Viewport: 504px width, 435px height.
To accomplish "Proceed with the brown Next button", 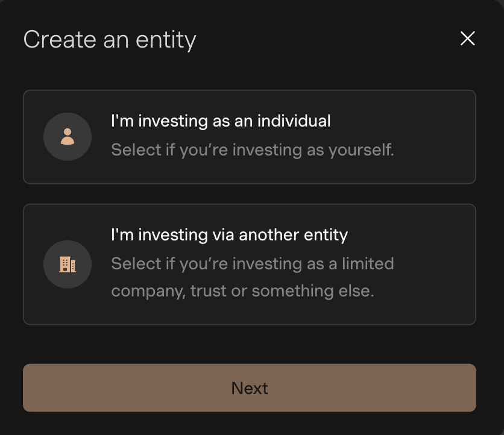I will [x=250, y=388].
